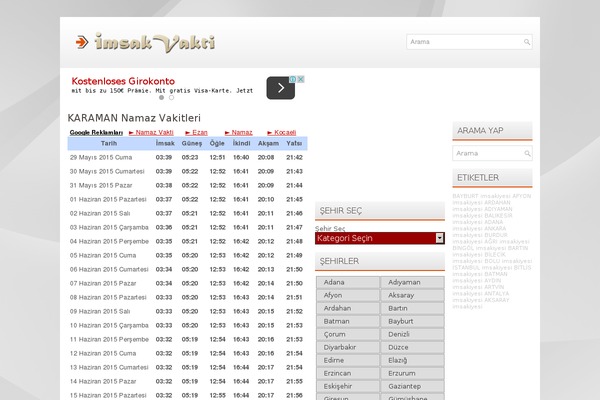
Task: Select the Denizli city button
Action: click(412, 335)
